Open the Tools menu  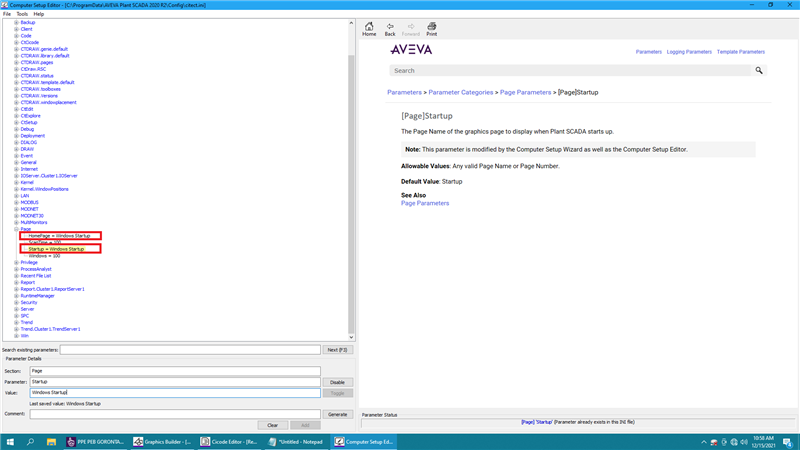(22, 14)
